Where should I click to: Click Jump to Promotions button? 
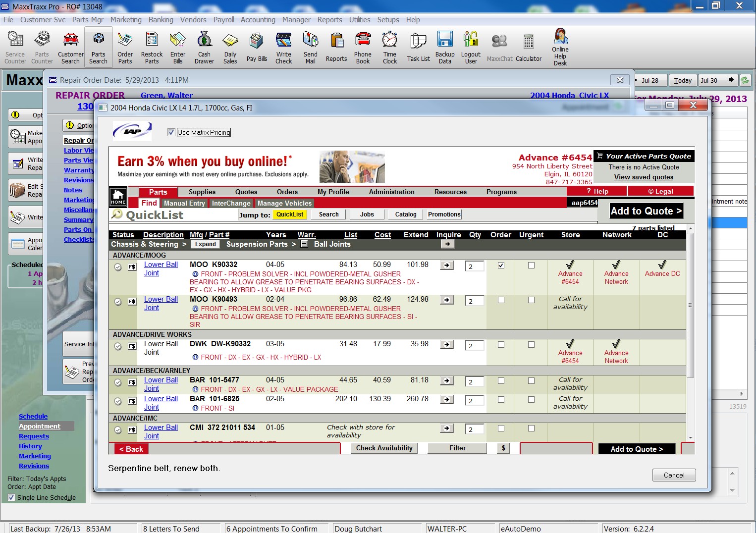point(444,214)
